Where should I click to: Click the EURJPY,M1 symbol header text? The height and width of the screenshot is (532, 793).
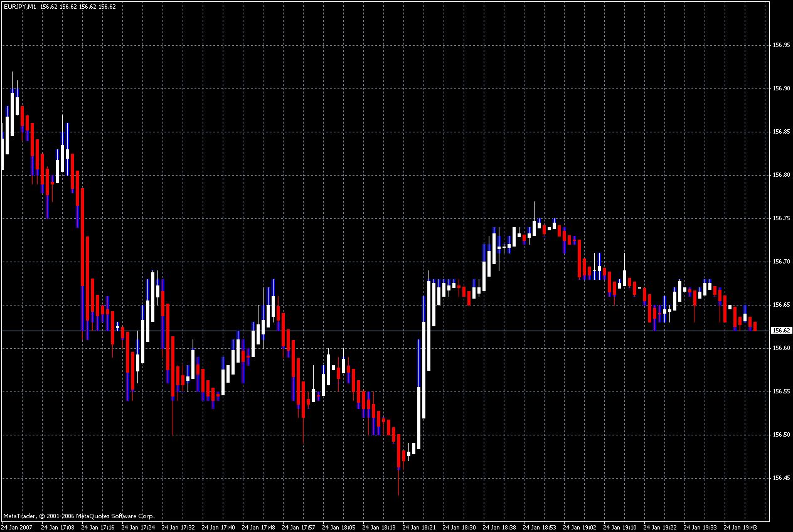point(19,6)
